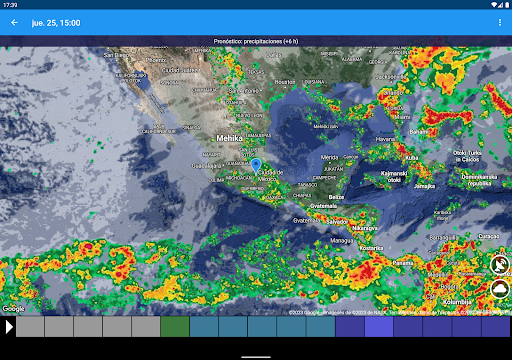Image resolution: width=512 pixels, height=360 pixels.
Task: Click the Google logo on the map
Action: tap(13, 309)
